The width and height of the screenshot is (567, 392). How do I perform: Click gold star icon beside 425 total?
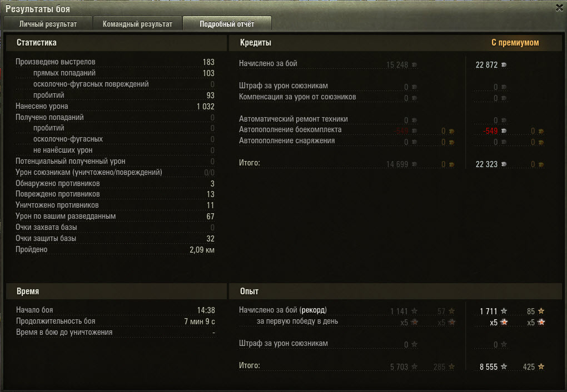(x=541, y=366)
